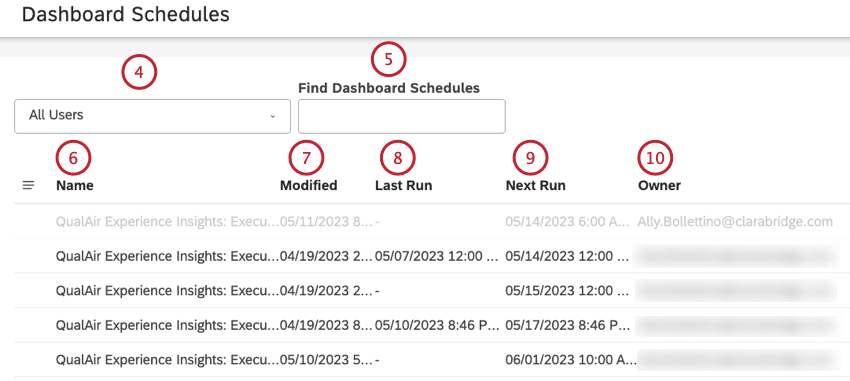Image resolution: width=850 pixels, height=381 pixels.
Task: Select modified date 05/10/2023 cell
Action: [326, 360]
